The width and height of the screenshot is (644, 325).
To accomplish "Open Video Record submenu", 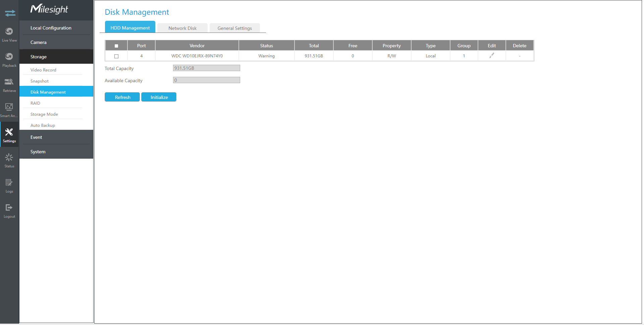I will coord(56,70).
